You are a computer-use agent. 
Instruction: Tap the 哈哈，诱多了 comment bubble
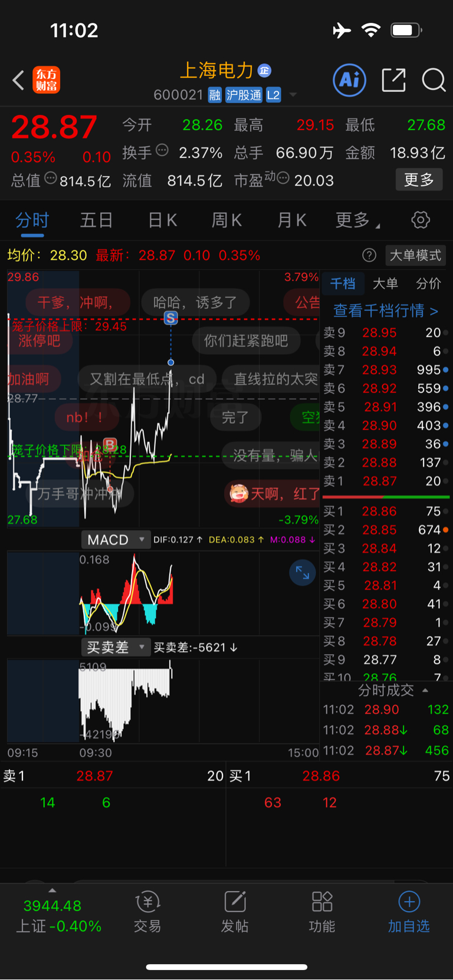[195, 303]
